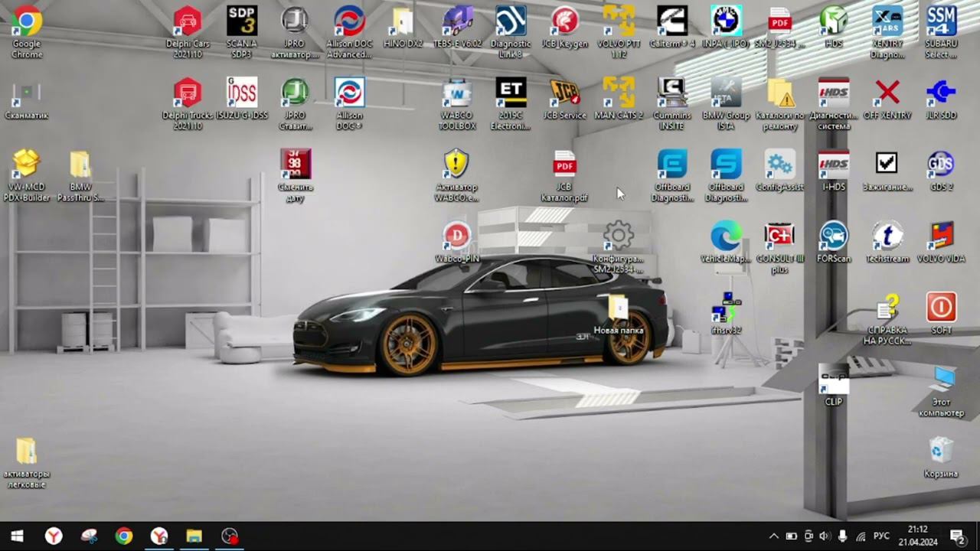Image resolution: width=980 pixels, height=551 pixels.
Task: Open ISUZU G-IDSS shortcut
Action: [x=242, y=99]
